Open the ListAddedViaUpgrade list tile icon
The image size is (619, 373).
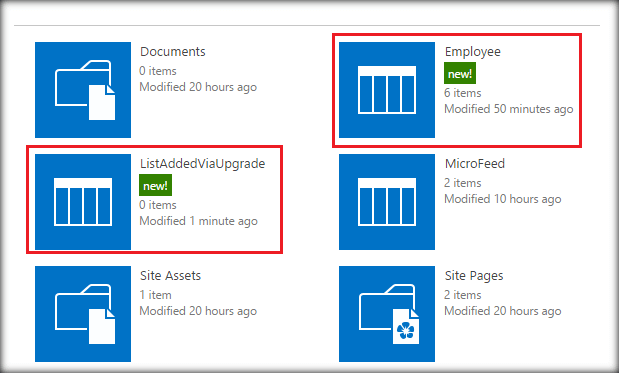click(x=83, y=202)
